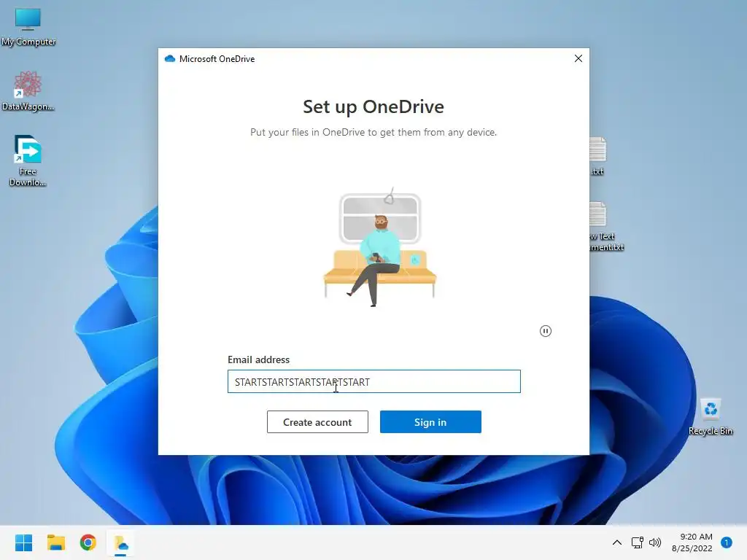The width and height of the screenshot is (747, 560).
Task: Select the Recycle Bin desktop icon
Action: [x=711, y=416]
